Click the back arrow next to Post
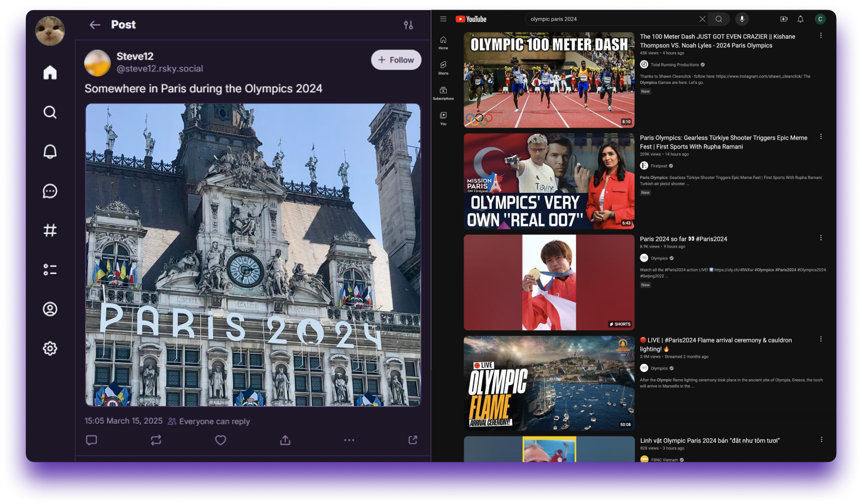 click(95, 25)
